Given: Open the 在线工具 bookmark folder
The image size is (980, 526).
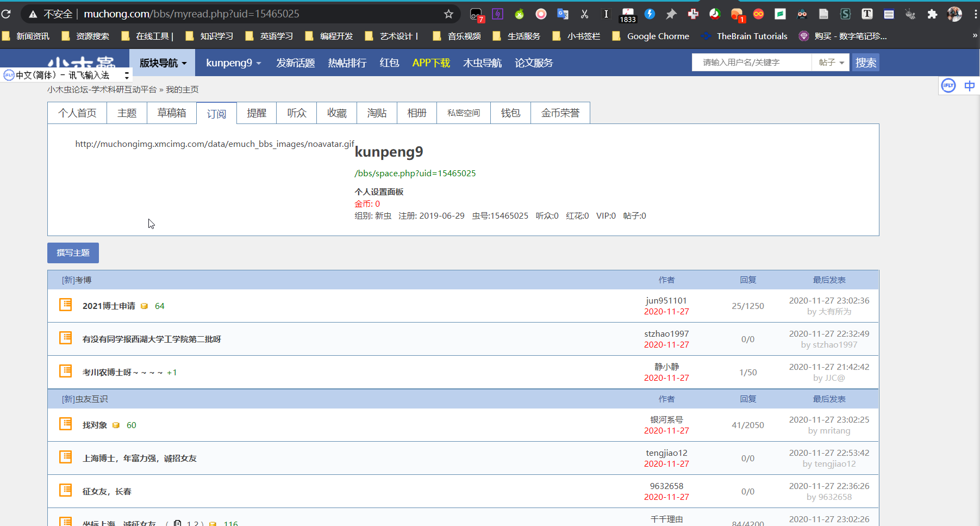Looking at the screenshot, I should point(147,36).
